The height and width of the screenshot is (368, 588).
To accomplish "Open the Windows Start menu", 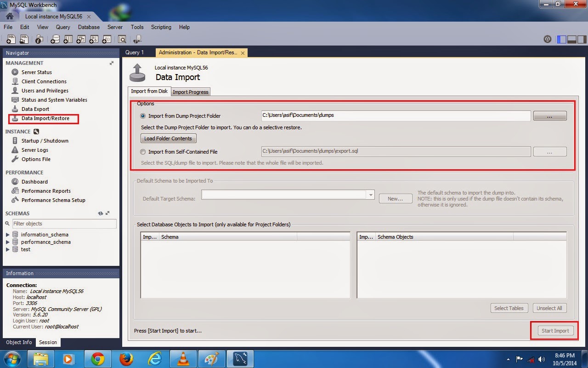I will coord(11,359).
